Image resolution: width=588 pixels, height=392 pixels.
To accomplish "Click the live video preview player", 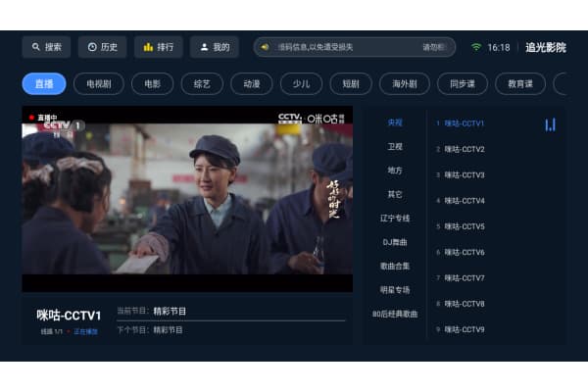I will point(187,199).
